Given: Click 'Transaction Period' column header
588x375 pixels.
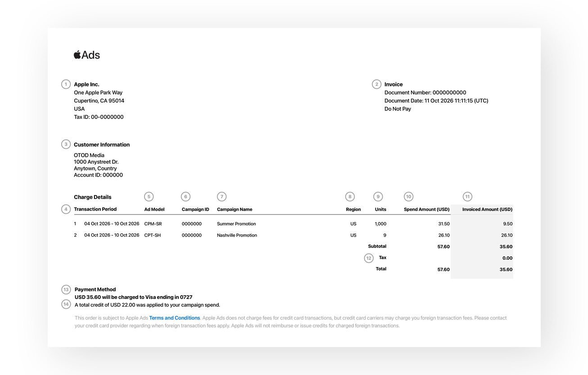Looking at the screenshot, I should (x=95, y=209).
